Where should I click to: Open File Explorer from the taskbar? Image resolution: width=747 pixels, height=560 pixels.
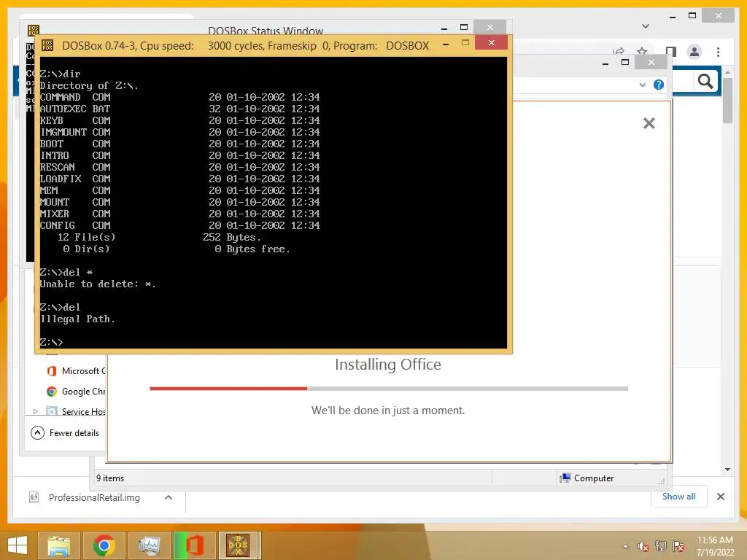coord(58,545)
